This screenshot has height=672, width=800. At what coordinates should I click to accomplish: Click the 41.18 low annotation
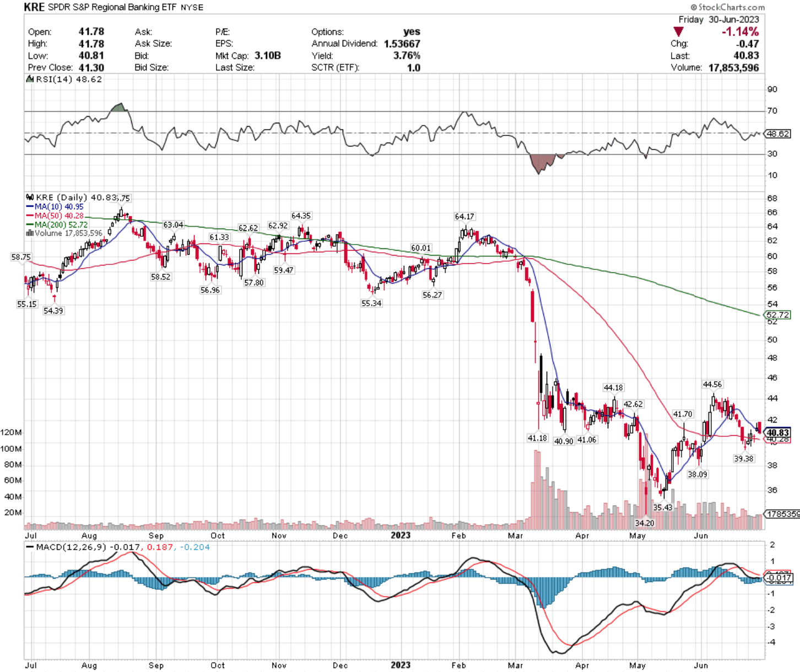(x=537, y=438)
